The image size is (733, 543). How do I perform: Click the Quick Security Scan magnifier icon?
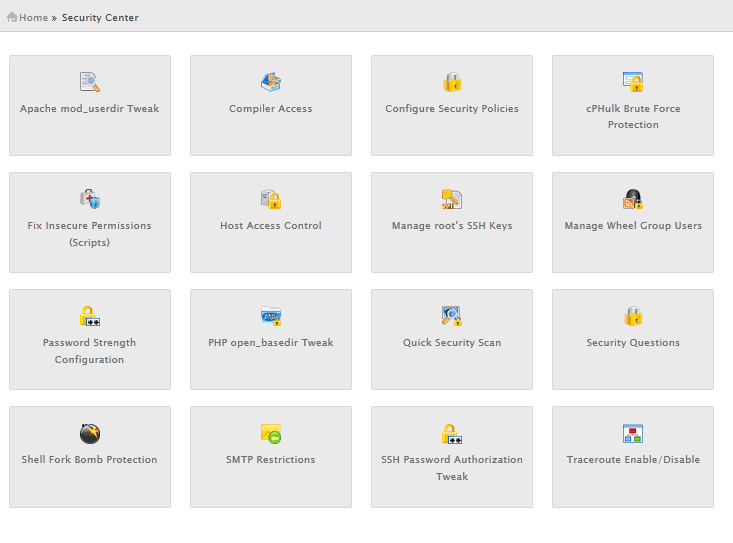tap(452, 316)
